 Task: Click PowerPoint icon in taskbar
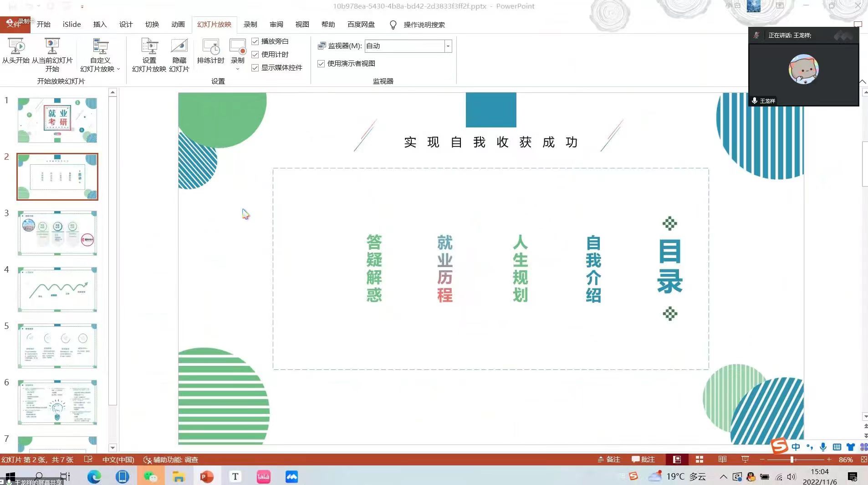(207, 476)
